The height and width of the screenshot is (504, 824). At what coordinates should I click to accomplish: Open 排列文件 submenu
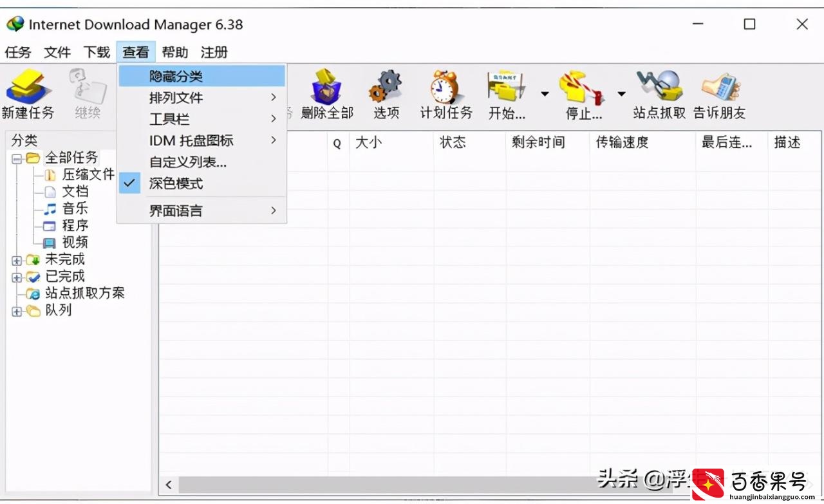point(201,98)
